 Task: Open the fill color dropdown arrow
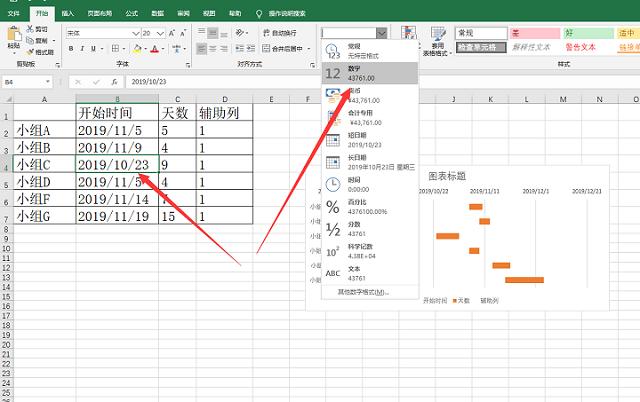(x=145, y=49)
